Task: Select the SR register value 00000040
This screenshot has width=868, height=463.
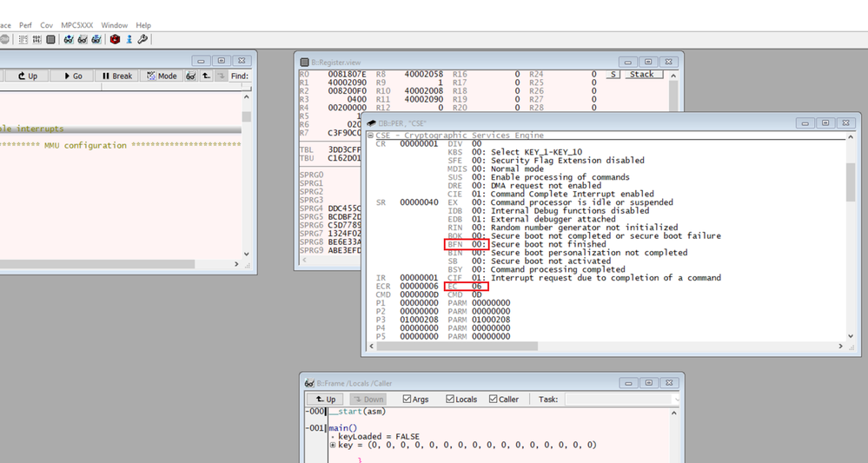Action: click(419, 202)
